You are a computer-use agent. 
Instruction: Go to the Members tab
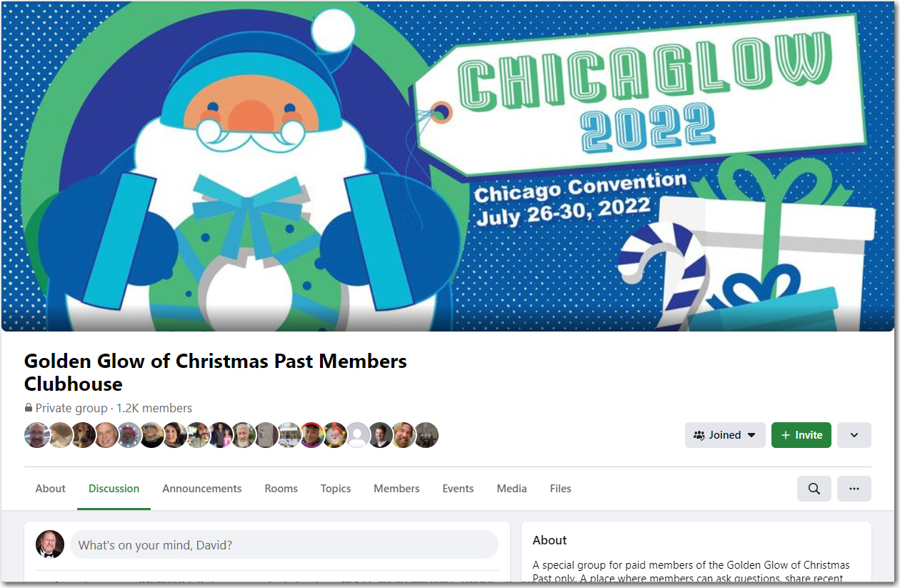click(396, 489)
